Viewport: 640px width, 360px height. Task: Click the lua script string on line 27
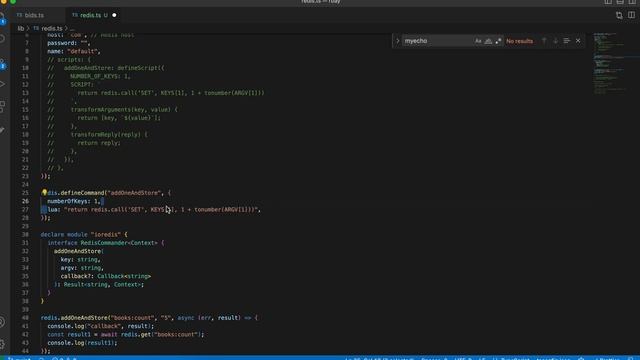click(162, 209)
